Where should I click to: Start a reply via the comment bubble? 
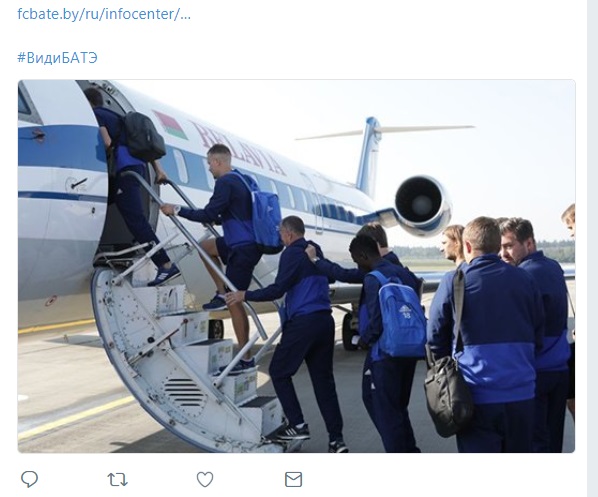click(x=29, y=479)
